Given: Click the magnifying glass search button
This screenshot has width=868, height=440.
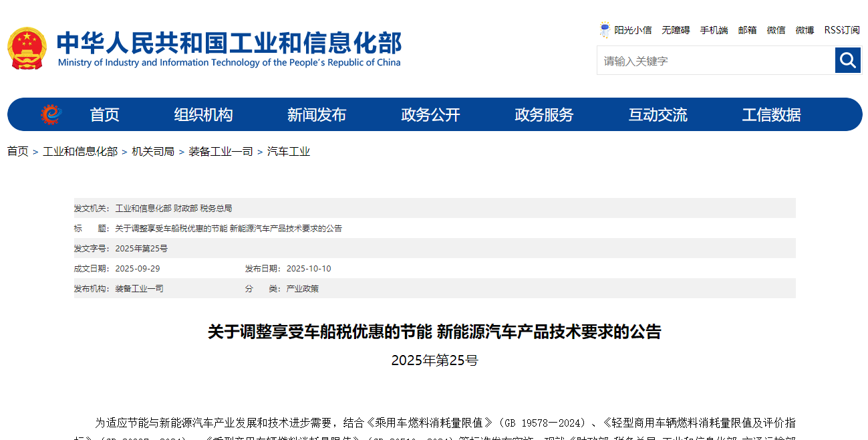Looking at the screenshot, I should click(847, 61).
